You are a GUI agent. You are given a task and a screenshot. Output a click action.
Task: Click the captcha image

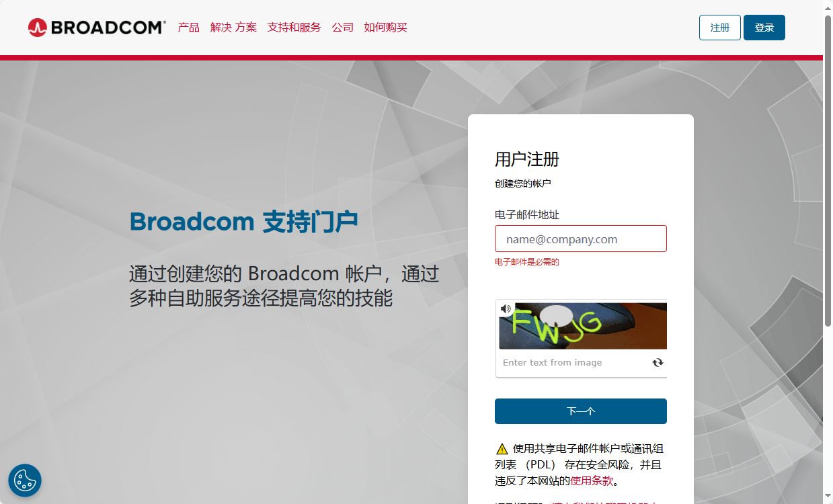tap(583, 326)
